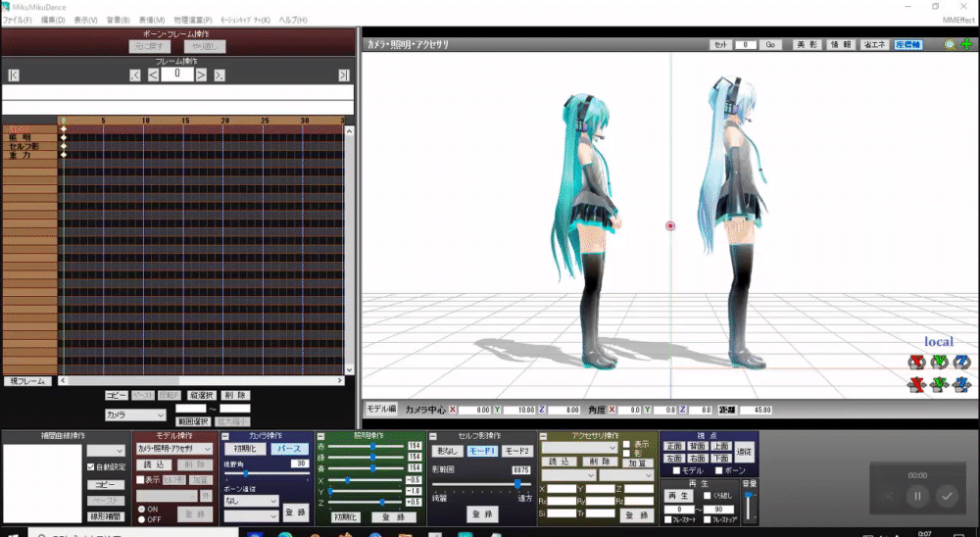Adjust the 赤 red light slider
The height and width of the screenshot is (537, 980).
pyautogui.click(x=365, y=446)
